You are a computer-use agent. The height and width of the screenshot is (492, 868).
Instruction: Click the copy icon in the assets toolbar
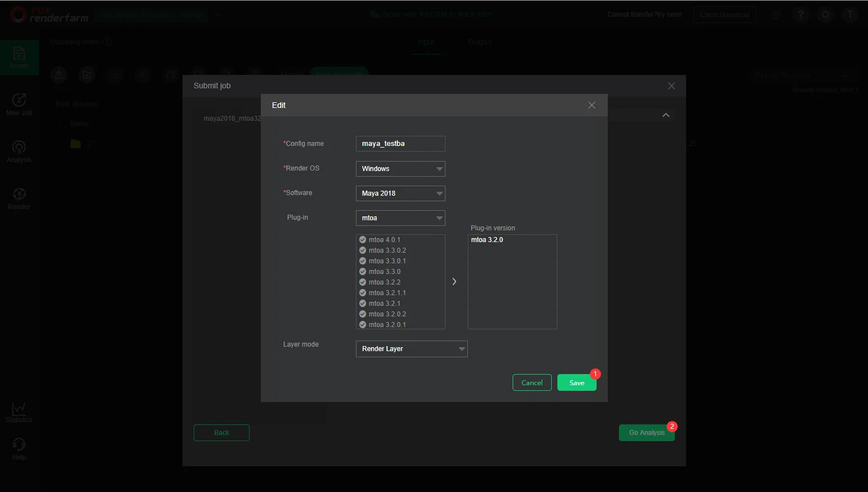click(171, 75)
